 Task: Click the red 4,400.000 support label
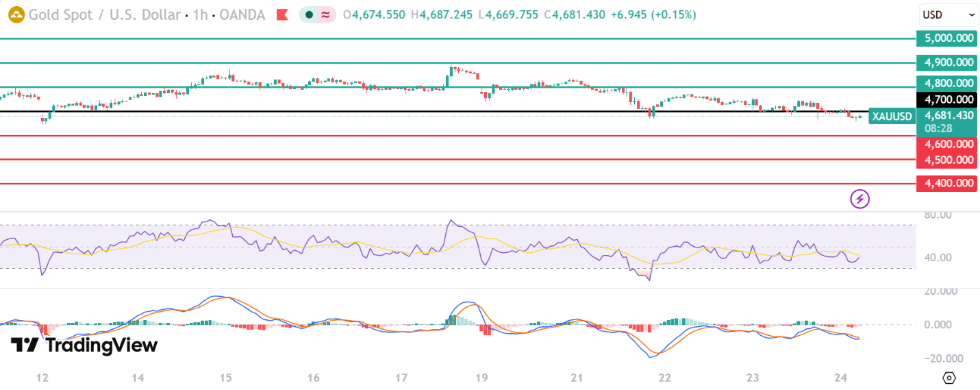(948, 183)
